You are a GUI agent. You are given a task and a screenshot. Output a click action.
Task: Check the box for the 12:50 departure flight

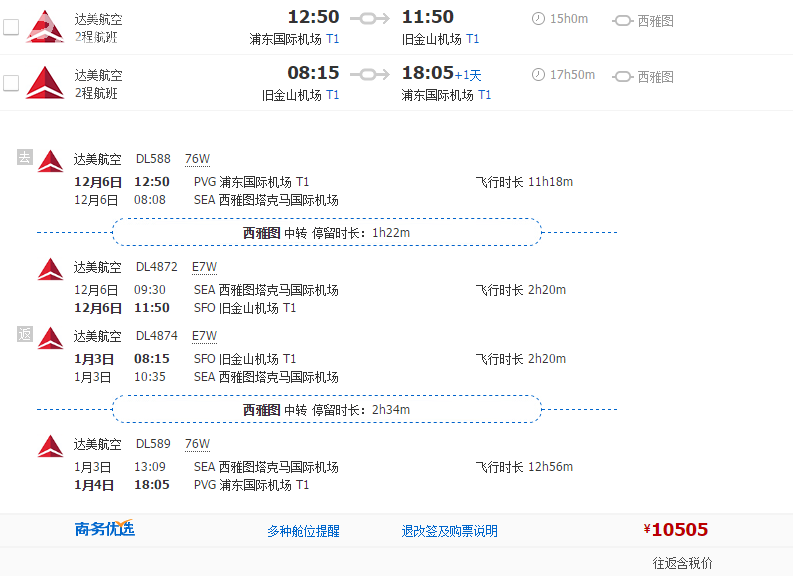tap(11, 27)
